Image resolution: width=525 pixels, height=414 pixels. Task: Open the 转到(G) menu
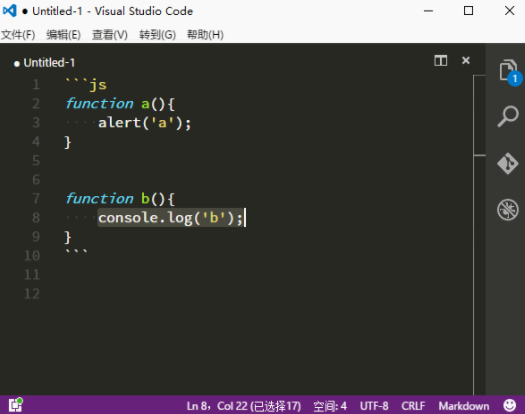(157, 34)
